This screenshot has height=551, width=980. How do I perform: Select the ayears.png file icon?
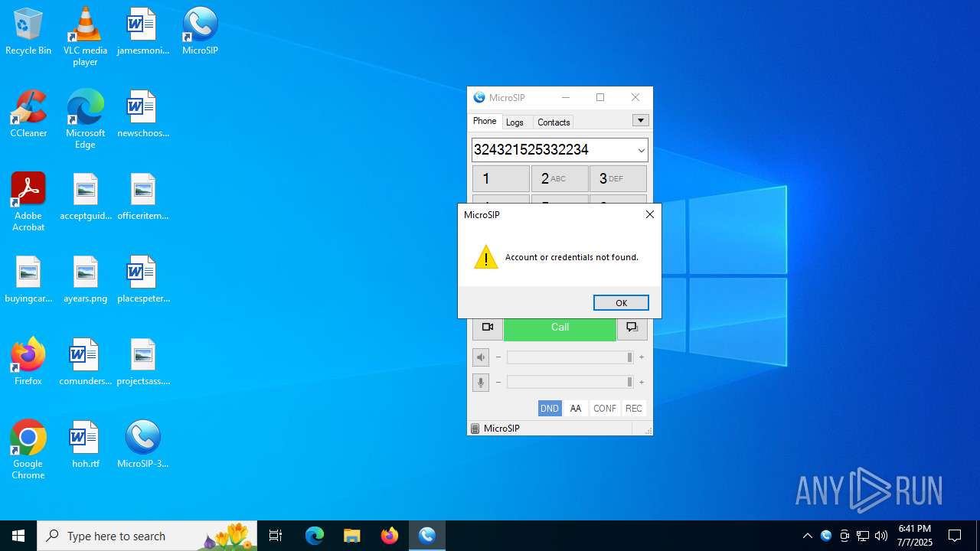coord(85,280)
